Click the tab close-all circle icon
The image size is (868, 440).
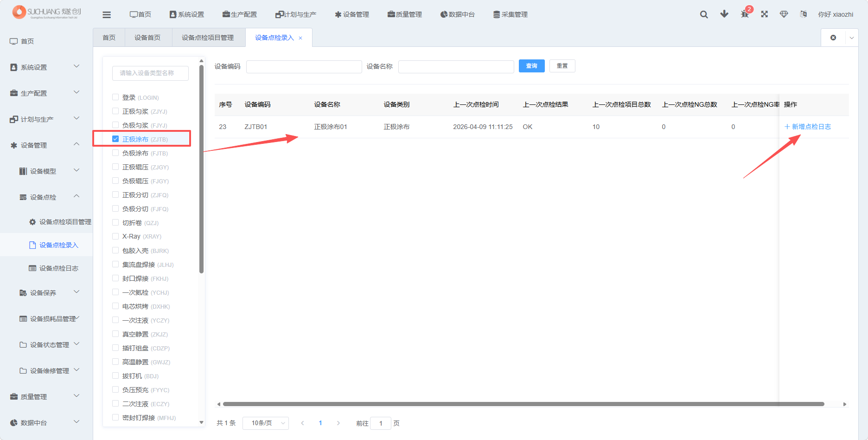point(833,38)
